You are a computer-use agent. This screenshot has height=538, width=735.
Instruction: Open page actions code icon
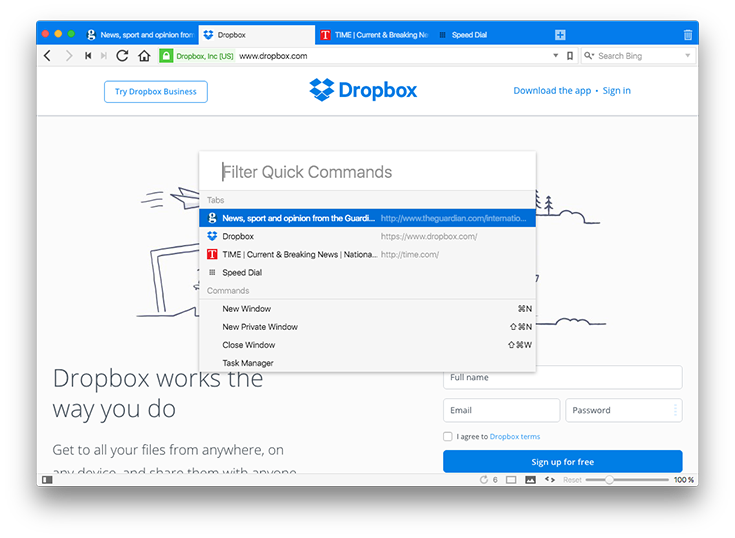(x=550, y=479)
